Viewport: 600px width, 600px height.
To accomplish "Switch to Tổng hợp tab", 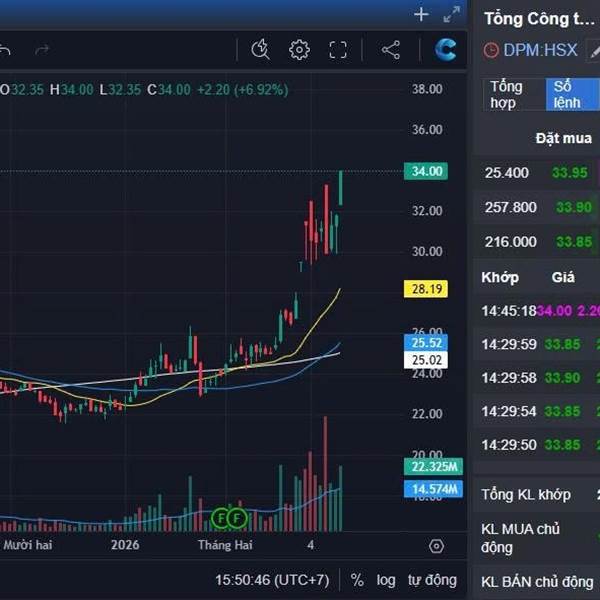I will pos(514,95).
